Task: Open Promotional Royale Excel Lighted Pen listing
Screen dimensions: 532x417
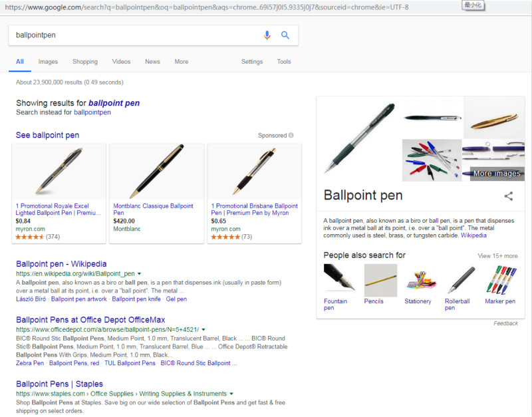Action: click(x=59, y=209)
